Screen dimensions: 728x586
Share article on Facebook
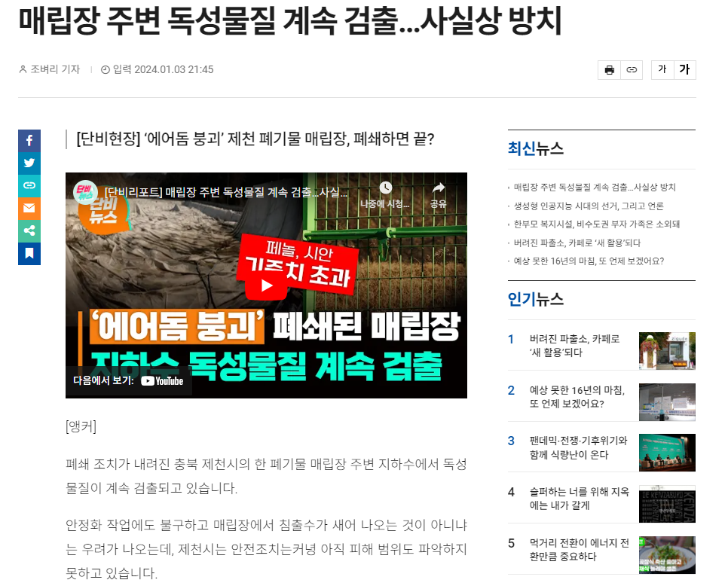click(x=29, y=141)
